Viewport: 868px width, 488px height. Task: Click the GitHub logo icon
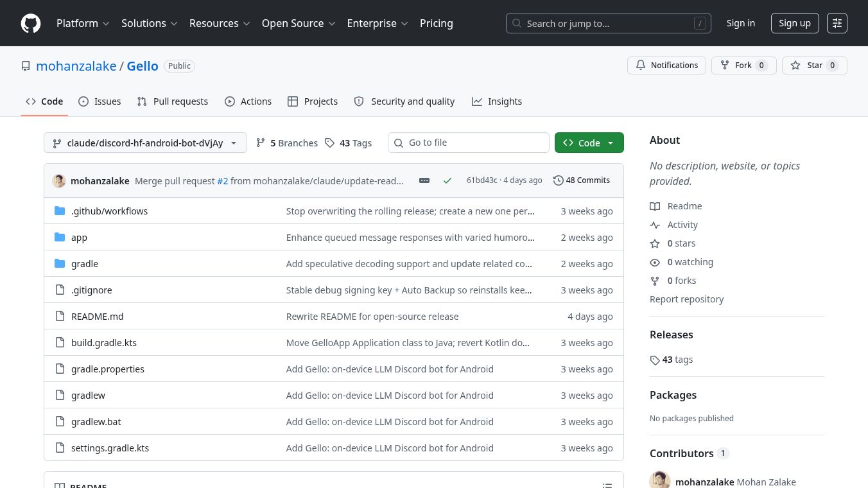(31, 23)
